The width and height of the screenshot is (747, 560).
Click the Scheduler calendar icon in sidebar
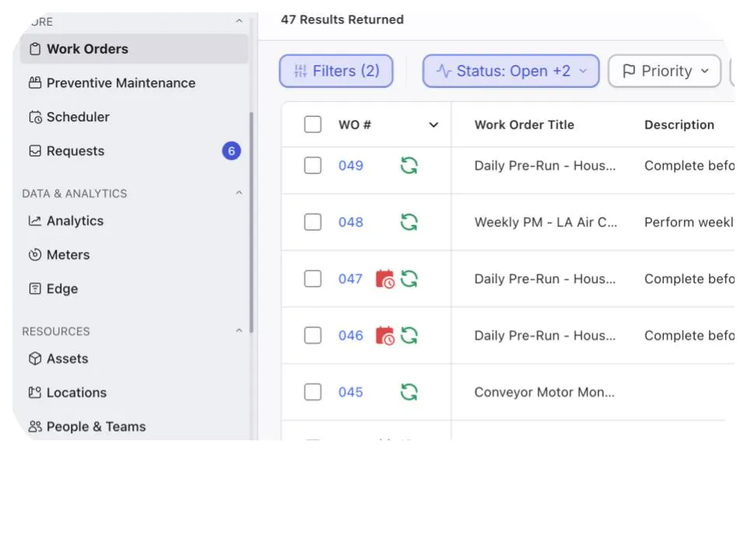(x=35, y=117)
